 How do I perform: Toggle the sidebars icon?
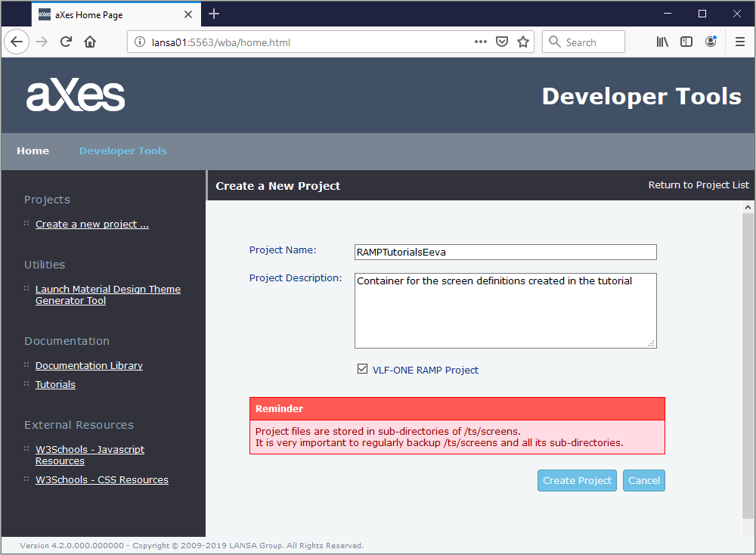pos(686,42)
